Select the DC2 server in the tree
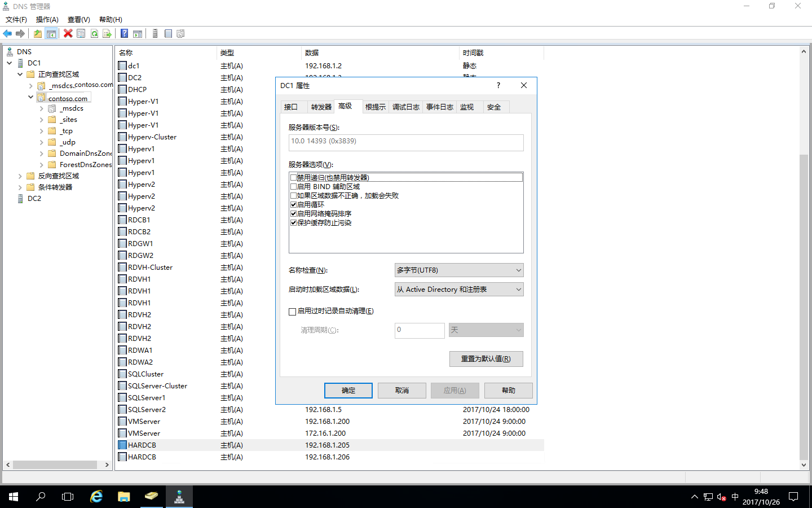Image resolution: width=812 pixels, height=508 pixels. [x=34, y=199]
